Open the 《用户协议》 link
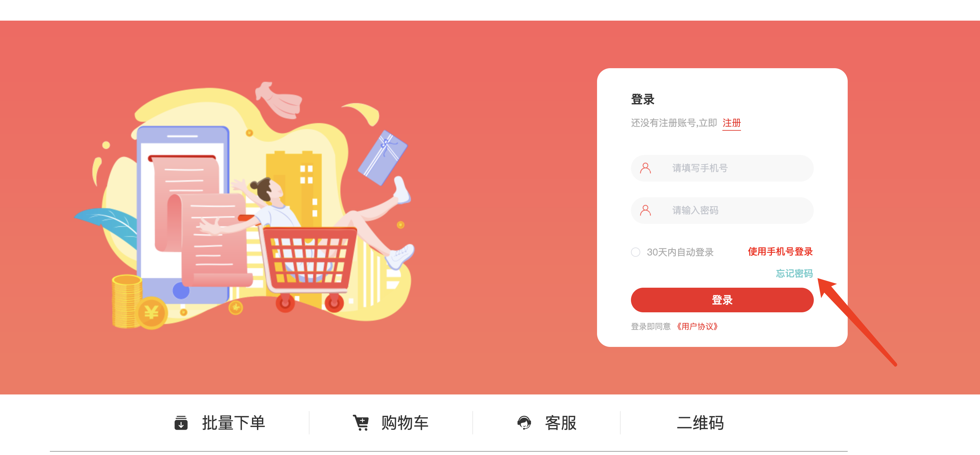This screenshot has width=980, height=455. coord(697,326)
